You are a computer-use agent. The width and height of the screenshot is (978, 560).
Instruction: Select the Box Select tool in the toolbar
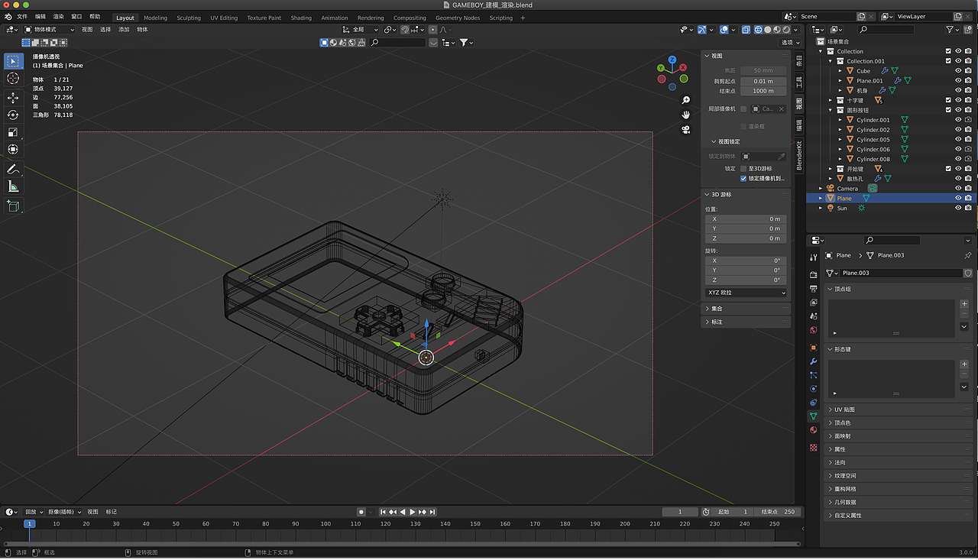(13, 61)
